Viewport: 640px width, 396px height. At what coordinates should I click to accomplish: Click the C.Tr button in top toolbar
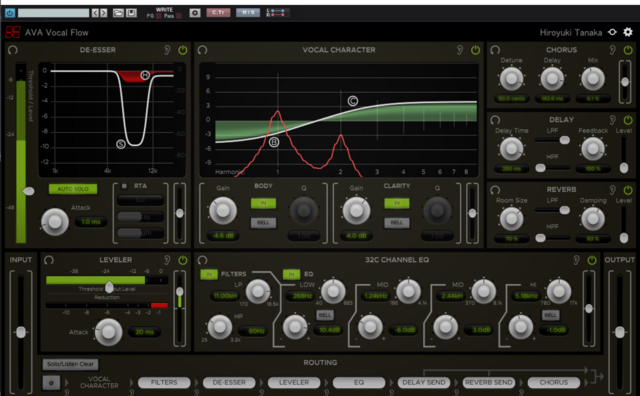218,13
